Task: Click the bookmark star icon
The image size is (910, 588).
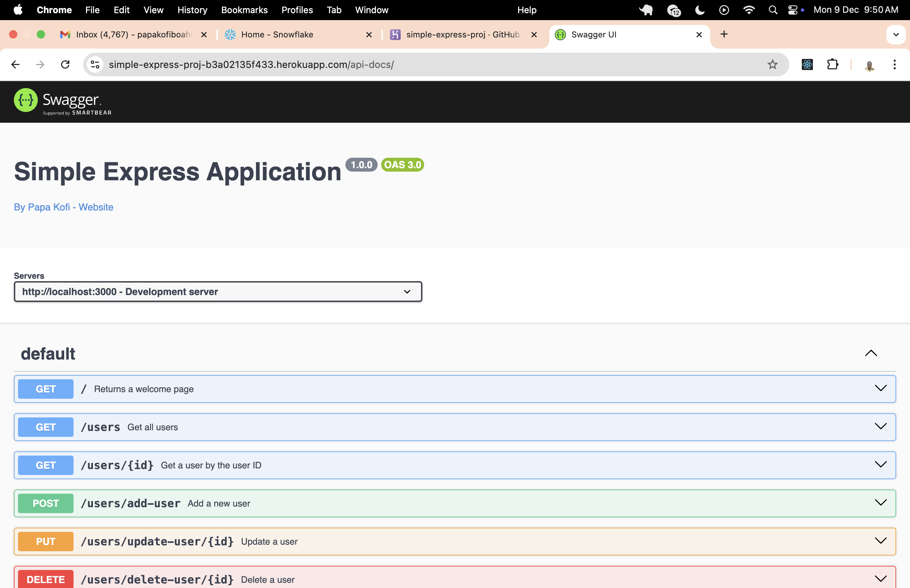Action: pos(772,64)
